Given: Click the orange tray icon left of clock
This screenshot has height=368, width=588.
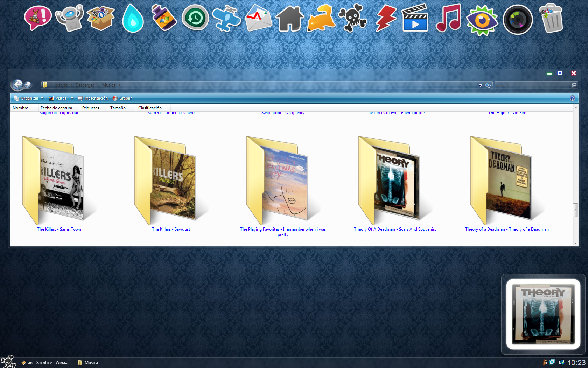Looking at the screenshot, I should 545,362.
